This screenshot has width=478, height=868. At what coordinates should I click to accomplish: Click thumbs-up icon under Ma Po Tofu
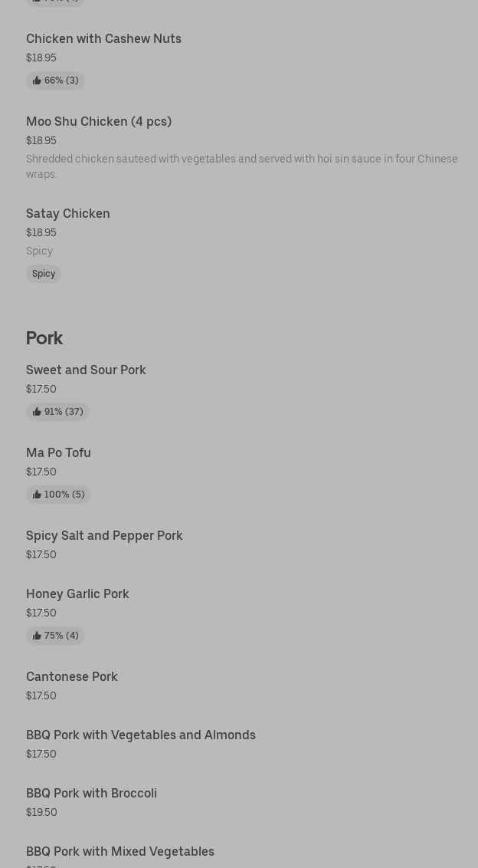pos(37,495)
